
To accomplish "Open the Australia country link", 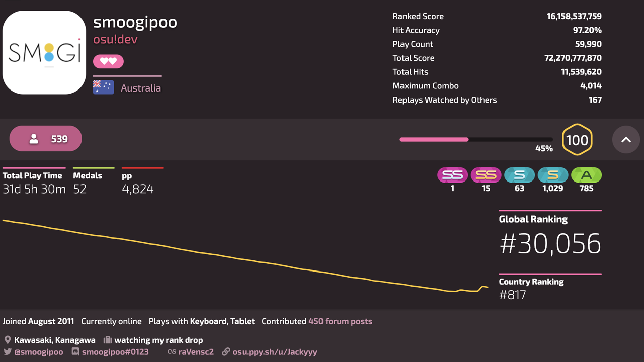I will pos(141,88).
